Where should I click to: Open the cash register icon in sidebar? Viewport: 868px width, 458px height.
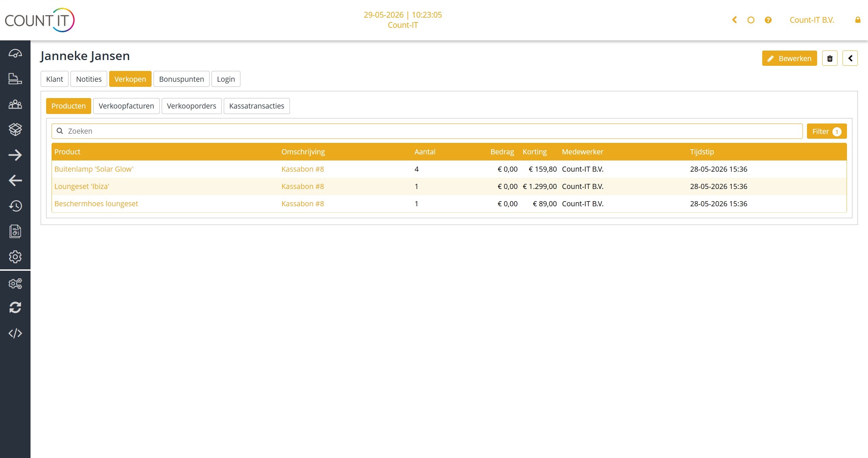pos(15,79)
